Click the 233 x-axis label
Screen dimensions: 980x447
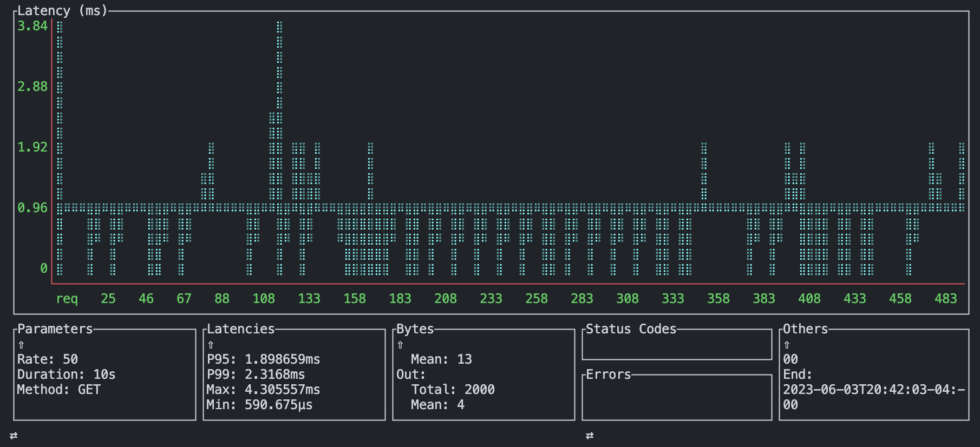(x=491, y=299)
